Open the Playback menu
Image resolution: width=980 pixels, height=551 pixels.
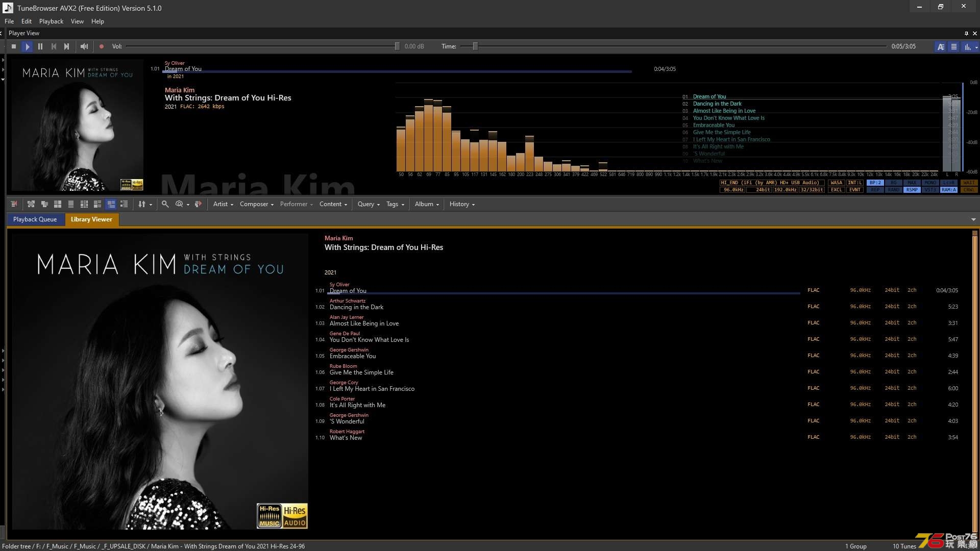coord(51,21)
